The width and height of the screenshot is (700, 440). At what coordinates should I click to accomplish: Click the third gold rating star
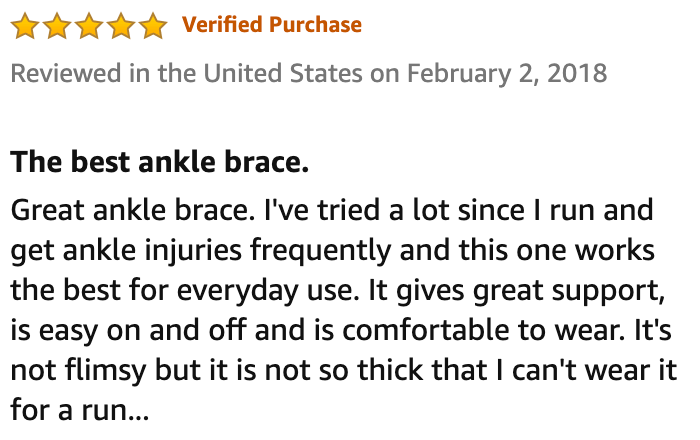tap(89, 25)
